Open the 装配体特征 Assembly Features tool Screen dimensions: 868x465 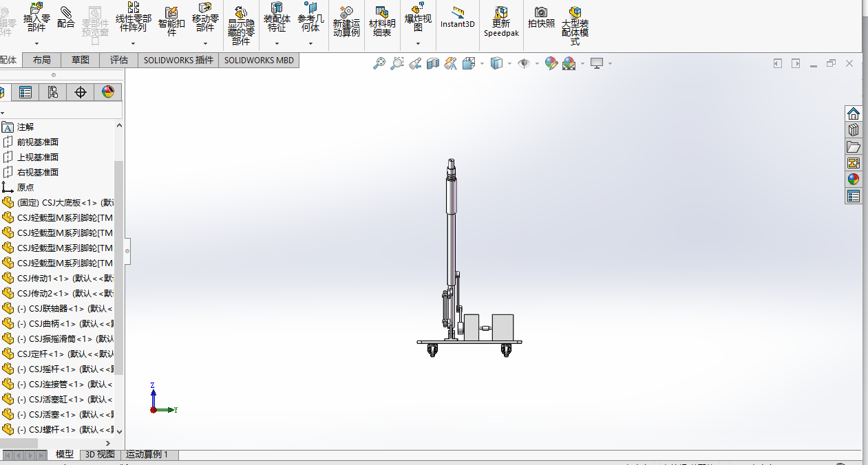[x=277, y=18]
